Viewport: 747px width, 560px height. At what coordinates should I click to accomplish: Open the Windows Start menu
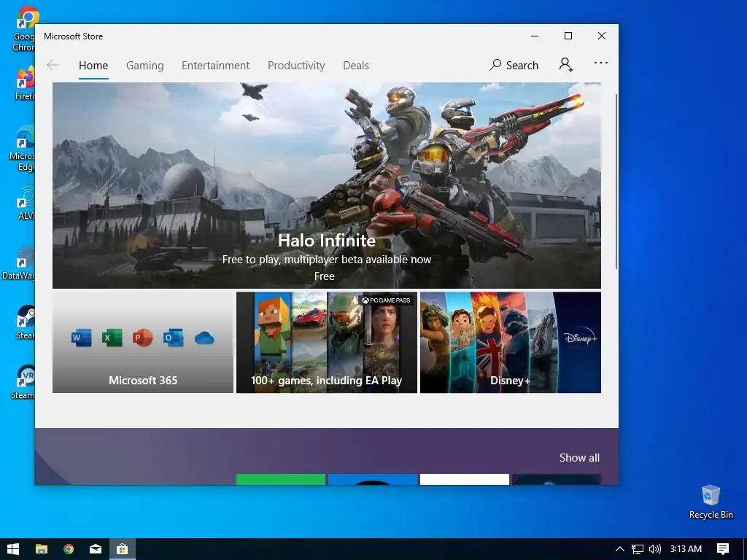[13, 549]
